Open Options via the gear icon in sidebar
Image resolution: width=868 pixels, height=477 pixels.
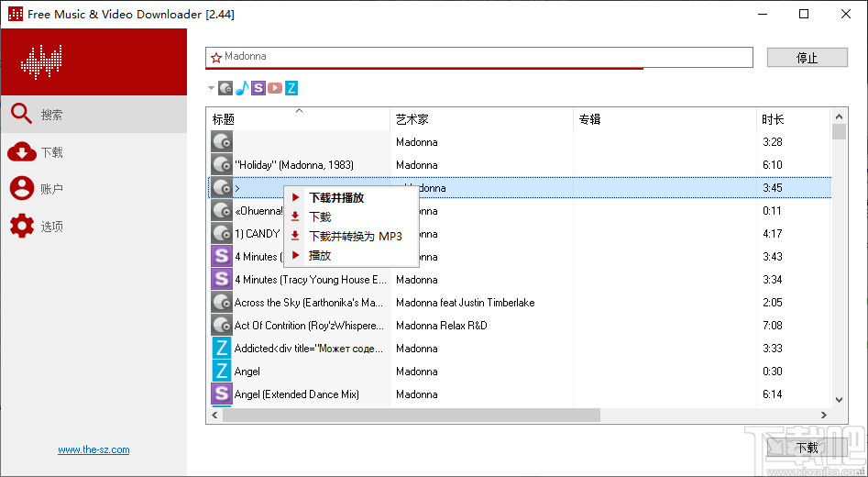click(x=22, y=226)
